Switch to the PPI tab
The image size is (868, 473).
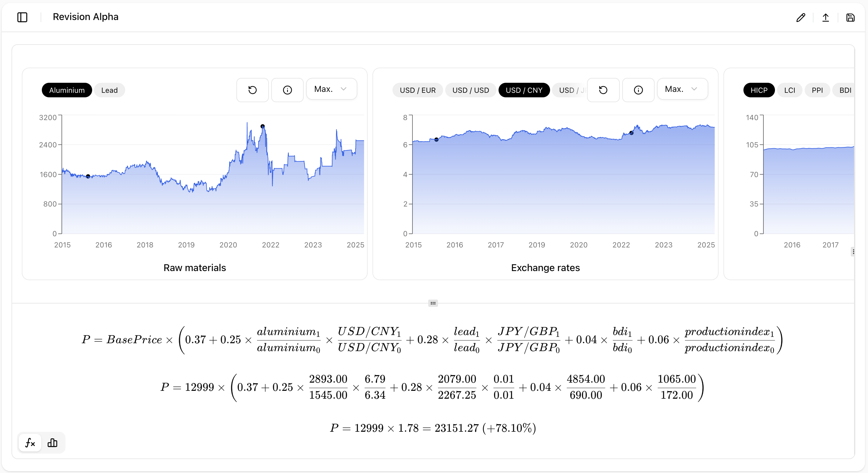point(817,90)
